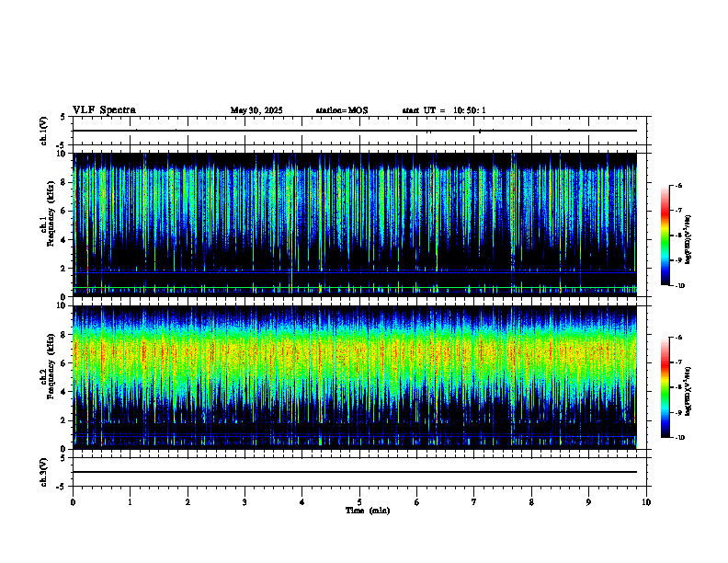Click the ch.1 frequency tick label "6"

pos(64,212)
